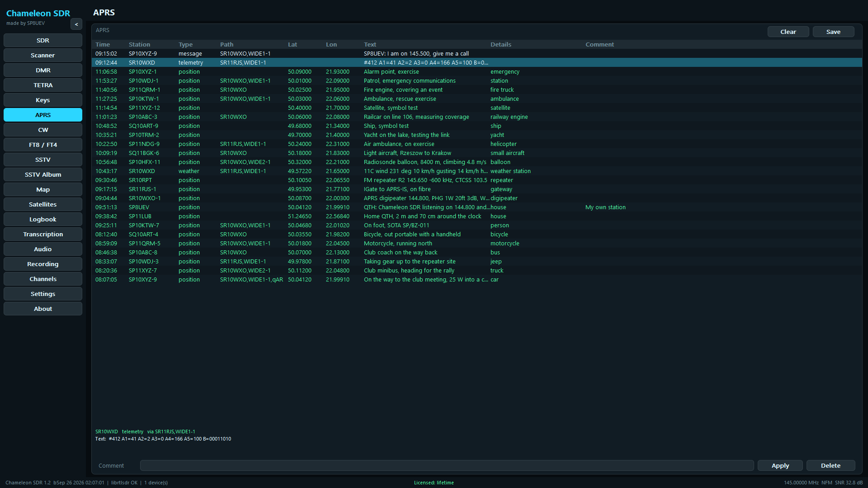This screenshot has height=488, width=868.
Task: Collapse the sidebar with the arrow button
Action: [76, 24]
